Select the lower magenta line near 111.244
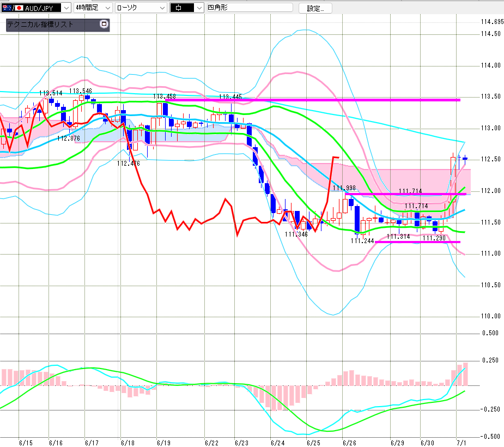This screenshot has width=504, height=447. [417, 242]
